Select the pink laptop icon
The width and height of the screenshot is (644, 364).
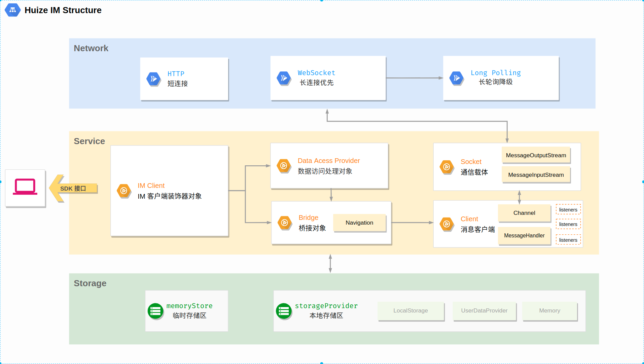pyautogui.click(x=25, y=188)
